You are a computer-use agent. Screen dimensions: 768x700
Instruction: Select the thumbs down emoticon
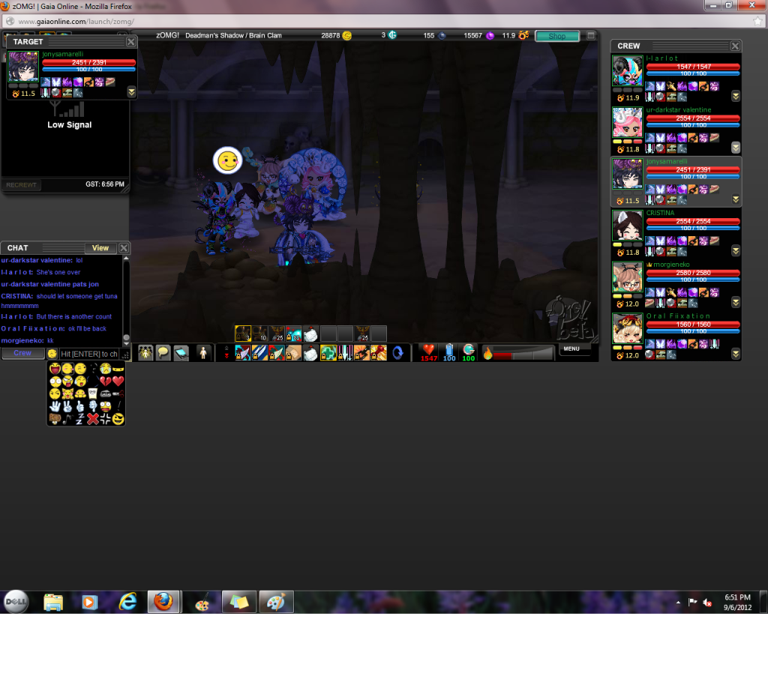(x=93, y=406)
